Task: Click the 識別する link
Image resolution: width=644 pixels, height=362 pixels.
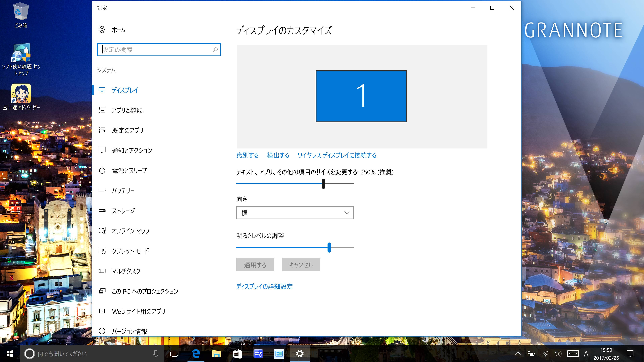Action: pos(248,155)
